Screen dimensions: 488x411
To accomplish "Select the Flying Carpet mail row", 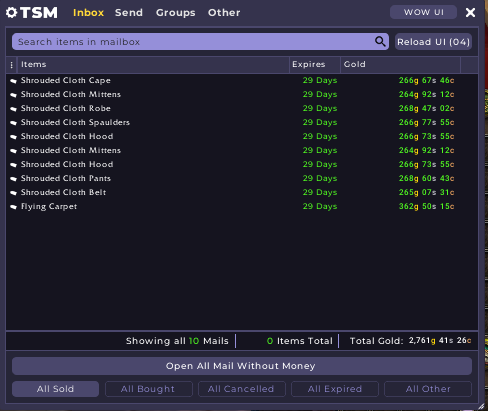I will 242,207.
